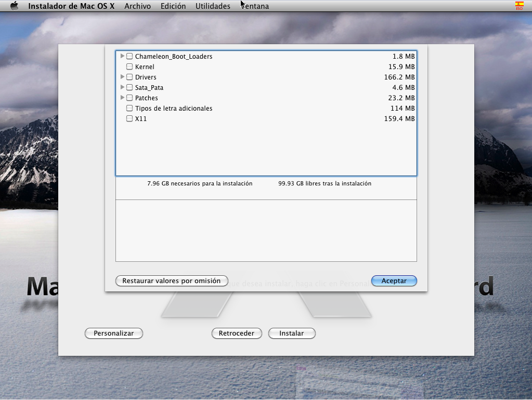Check the Drivers checkbox
Image resolution: width=532 pixels, height=400 pixels.
(x=129, y=77)
